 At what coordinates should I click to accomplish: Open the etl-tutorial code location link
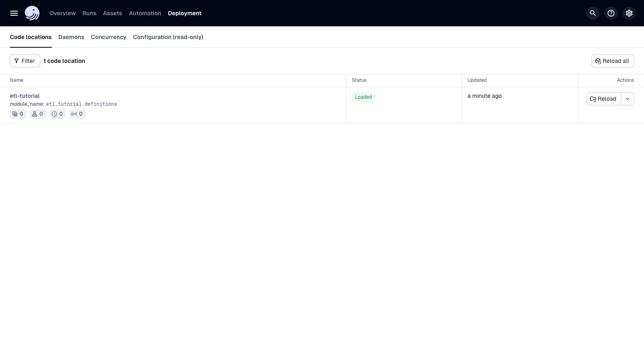pos(25,96)
